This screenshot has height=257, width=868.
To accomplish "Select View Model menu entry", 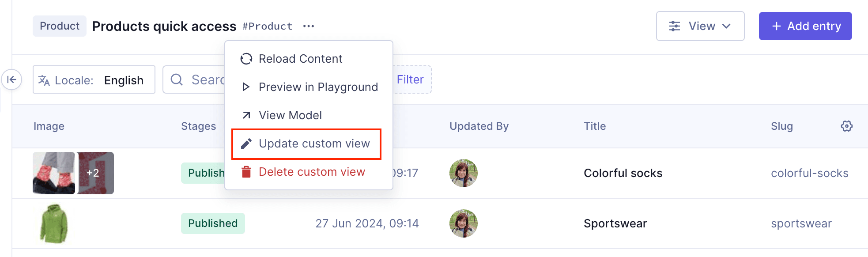I will coord(309,115).
